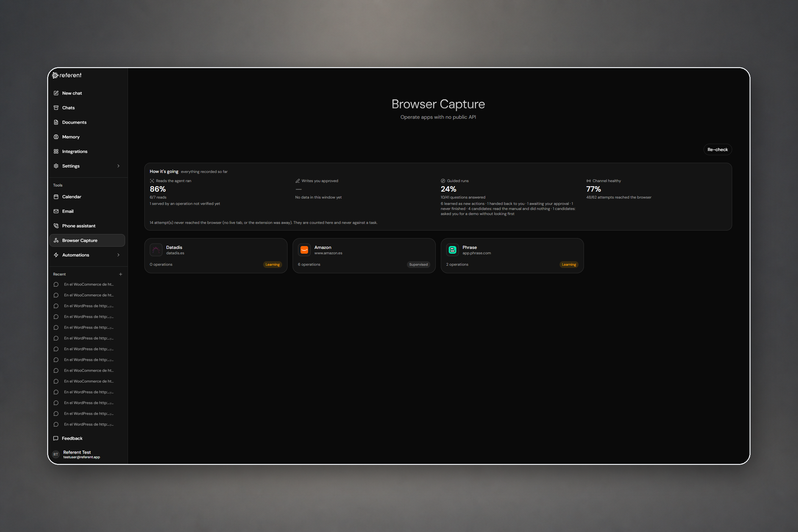
Task: Click the 77% channel healthy value
Action: pos(593,189)
